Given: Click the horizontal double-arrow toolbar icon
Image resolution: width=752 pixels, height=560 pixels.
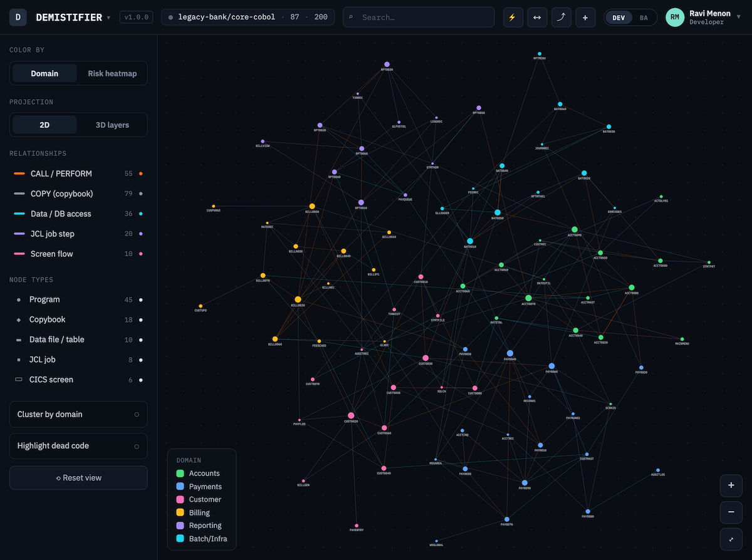Looking at the screenshot, I should 537,18.
